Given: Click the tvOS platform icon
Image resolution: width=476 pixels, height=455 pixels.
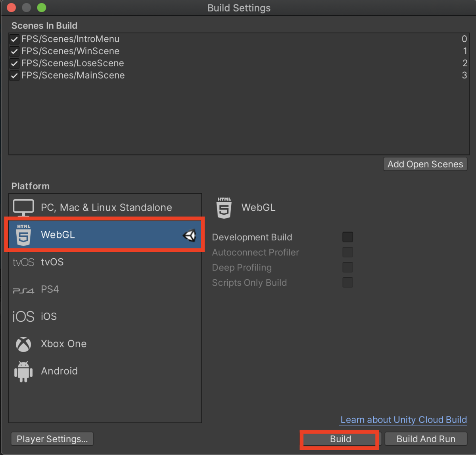Looking at the screenshot, I should click(23, 262).
